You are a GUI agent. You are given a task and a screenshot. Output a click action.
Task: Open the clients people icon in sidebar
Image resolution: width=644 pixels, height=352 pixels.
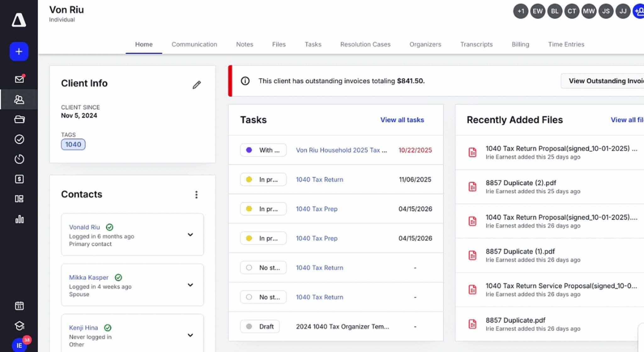19,99
